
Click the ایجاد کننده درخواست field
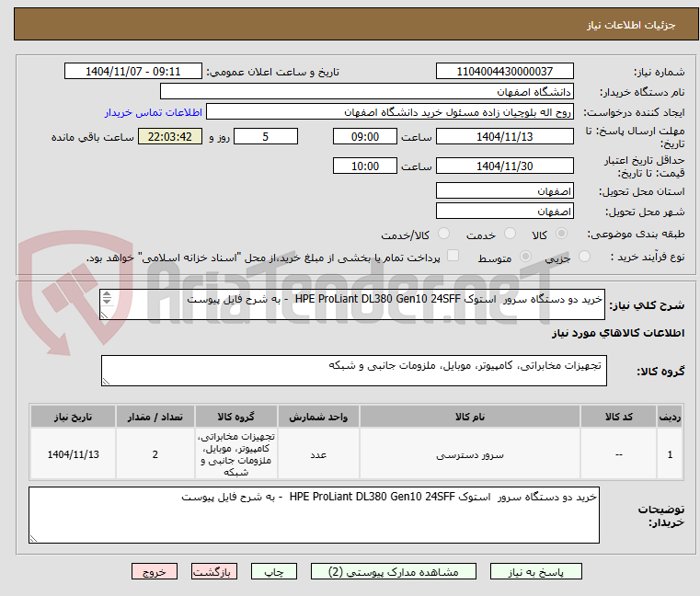(x=390, y=112)
